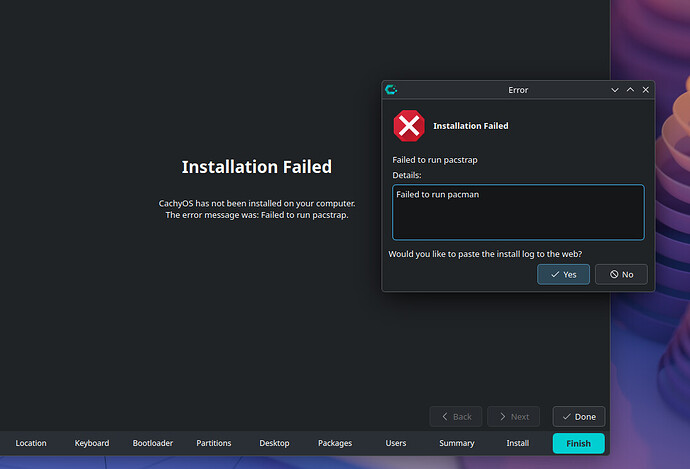
Task: Switch to the Partitions step
Action: click(x=213, y=443)
